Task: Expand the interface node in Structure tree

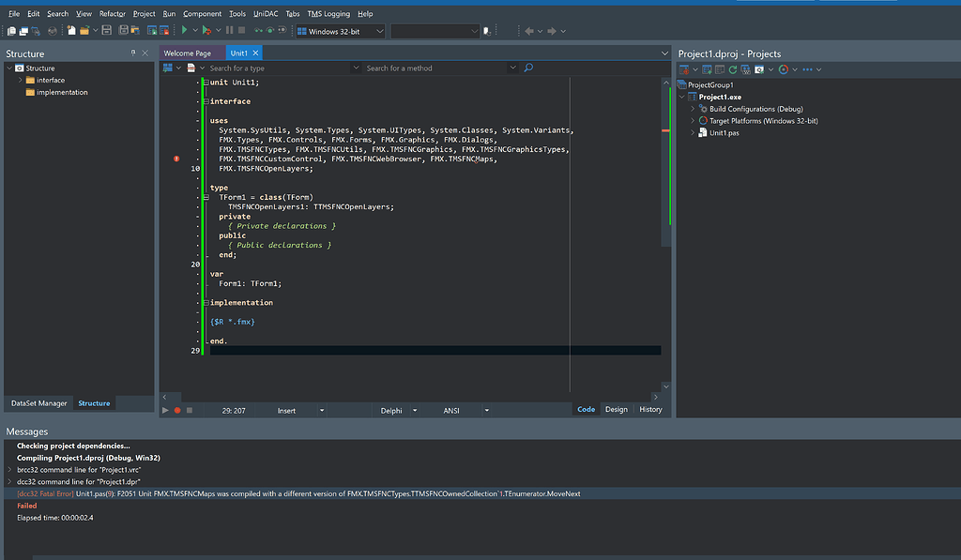Action: click(x=19, y=80)
